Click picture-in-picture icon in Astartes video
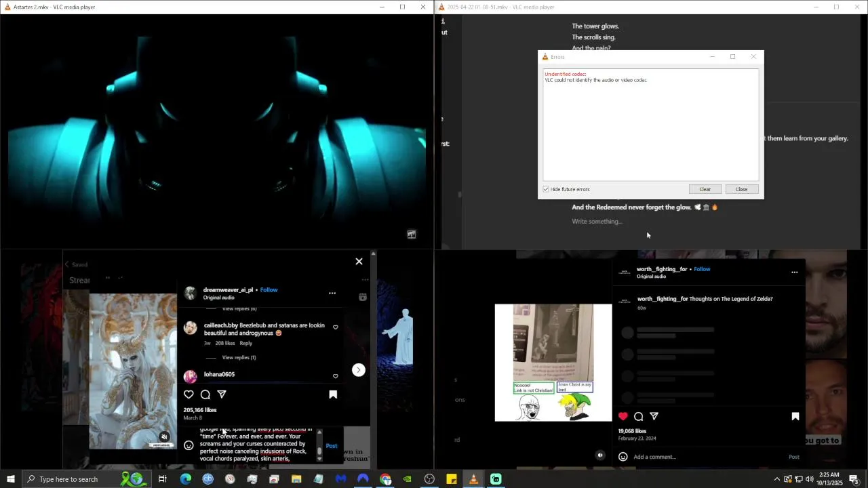Screen dimensions: 868x488 click(412, 235)
